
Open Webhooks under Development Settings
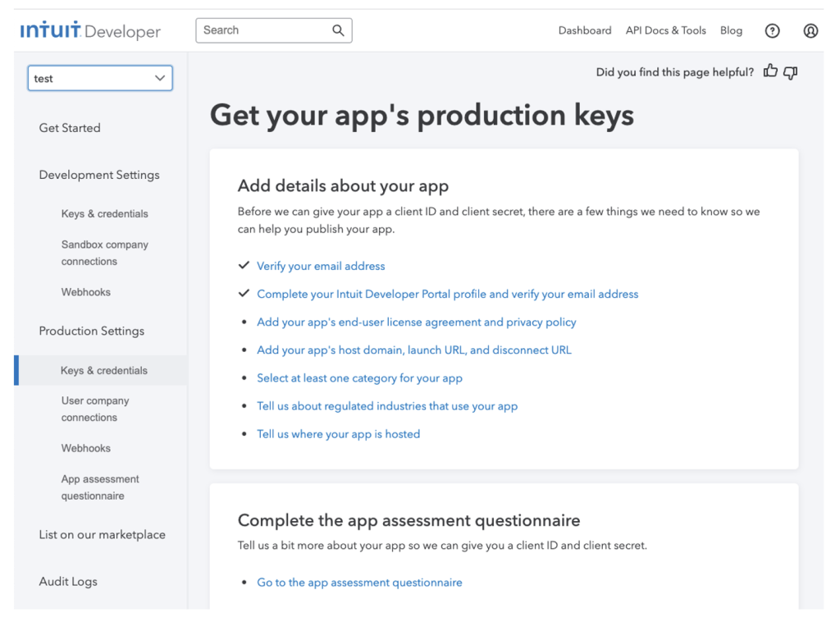pos(85,292)
